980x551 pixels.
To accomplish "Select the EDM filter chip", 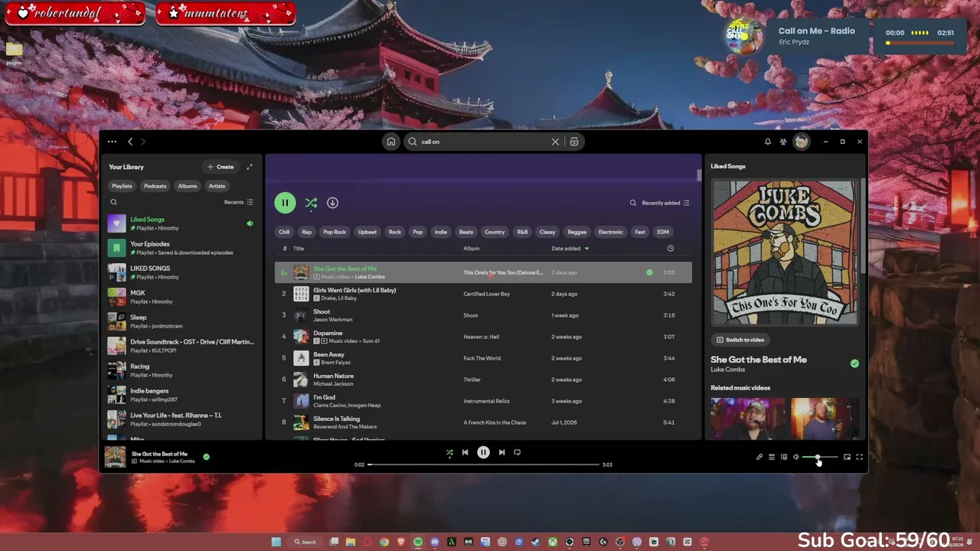I will 663,232.
